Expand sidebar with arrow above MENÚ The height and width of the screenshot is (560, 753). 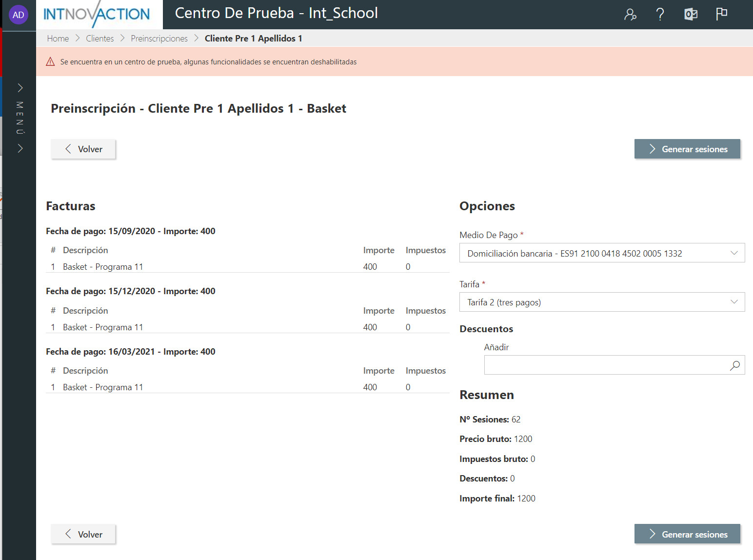[x=20, y=88]
